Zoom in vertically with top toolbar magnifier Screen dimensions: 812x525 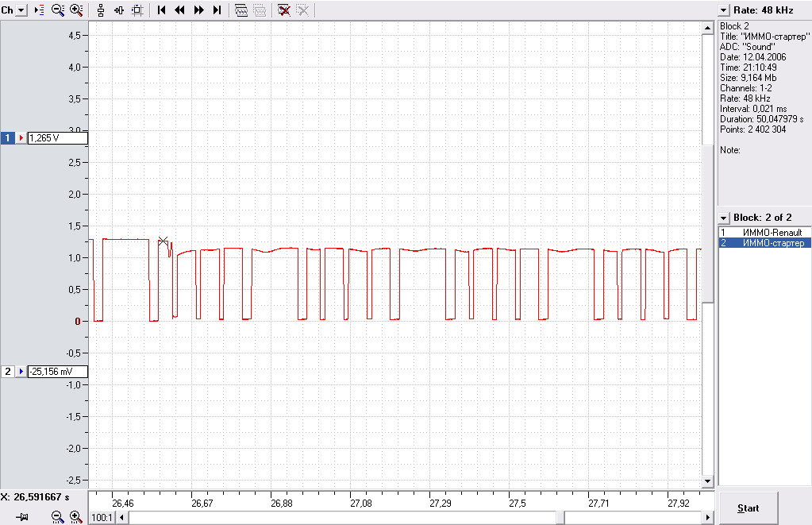(76, 10)
